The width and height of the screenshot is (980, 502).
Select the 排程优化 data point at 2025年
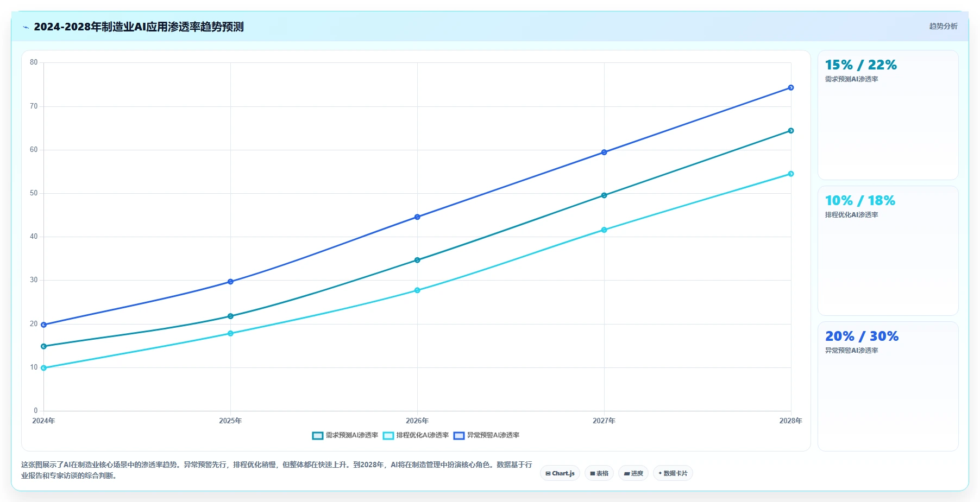pyautogui.click(x=230, y=333)
